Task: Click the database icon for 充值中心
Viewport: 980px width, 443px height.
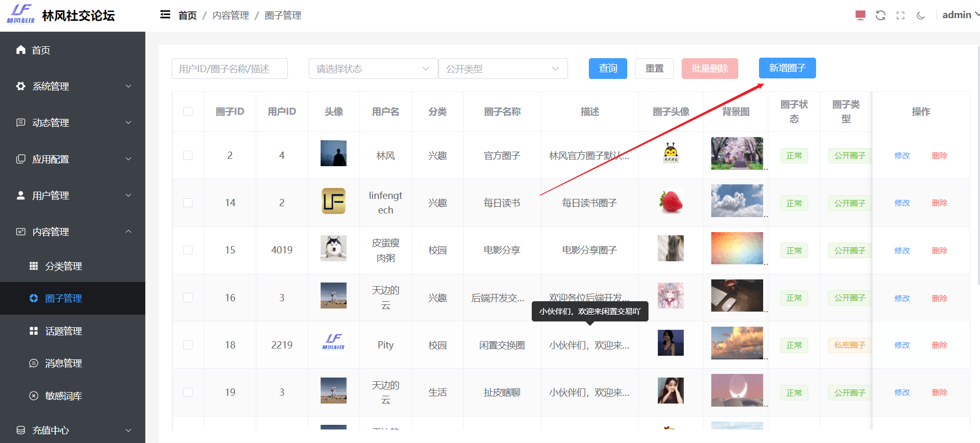Action: (x=21, y=430)
